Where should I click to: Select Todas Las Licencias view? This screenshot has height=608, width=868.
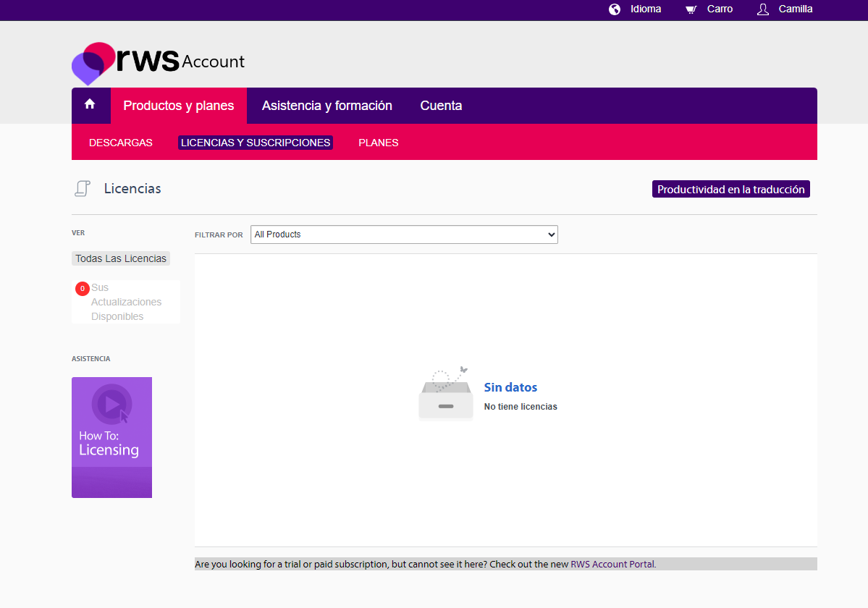(x=120, y=258)
